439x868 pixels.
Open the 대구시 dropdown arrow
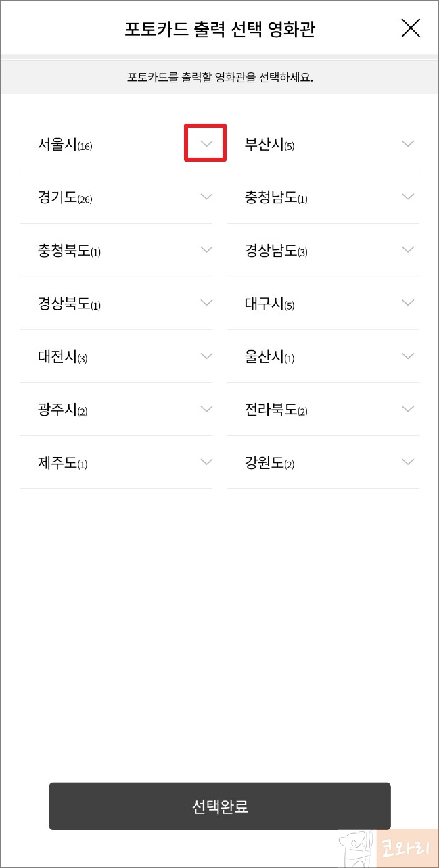[407, 302]
